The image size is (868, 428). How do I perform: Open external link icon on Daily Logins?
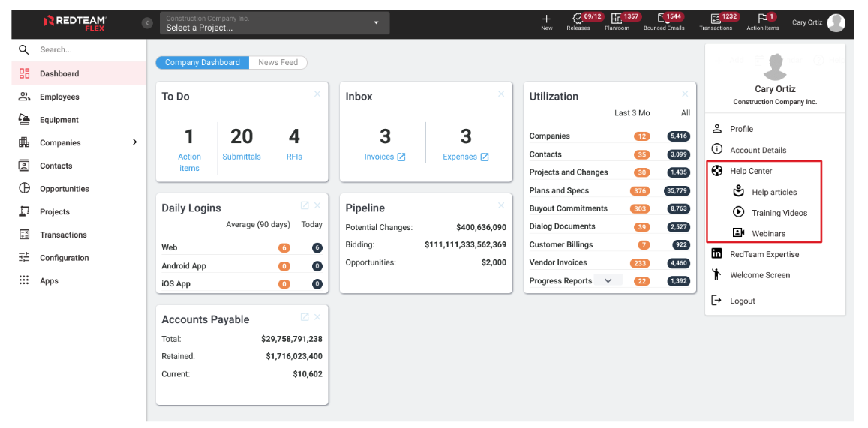305,205
